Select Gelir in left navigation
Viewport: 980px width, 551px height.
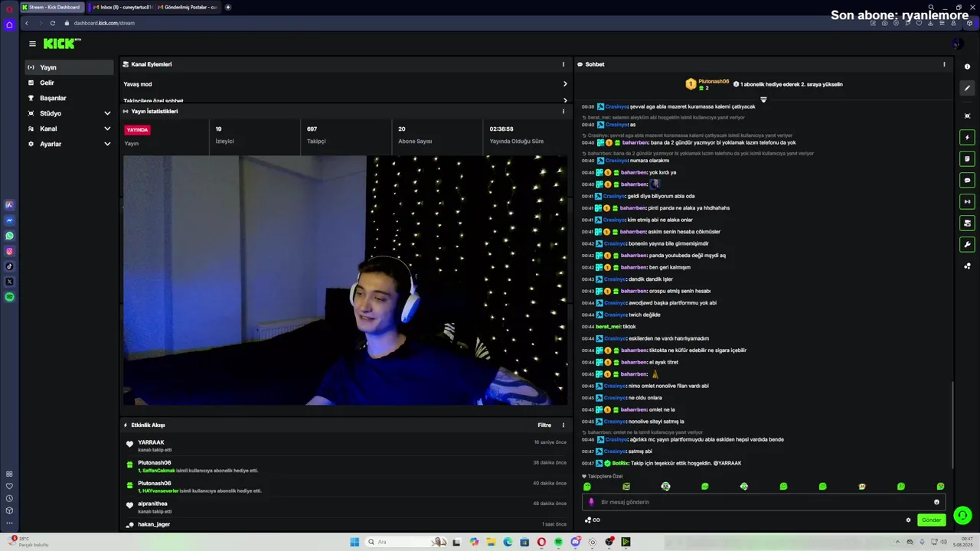coord(69,83)
